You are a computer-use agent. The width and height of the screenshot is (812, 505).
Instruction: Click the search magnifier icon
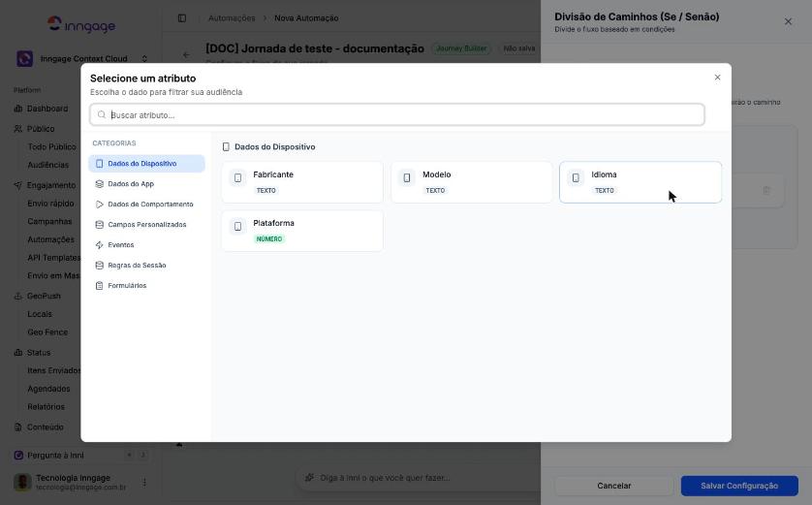coord(102,115)
